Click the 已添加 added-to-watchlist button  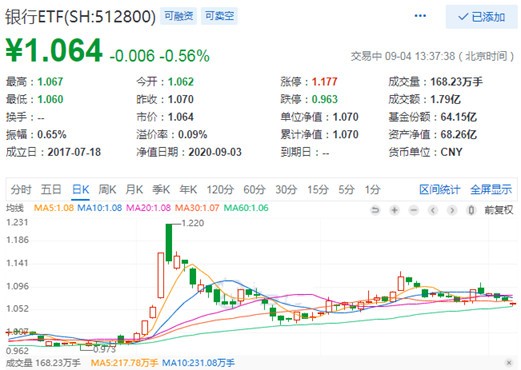coord(481,17)
